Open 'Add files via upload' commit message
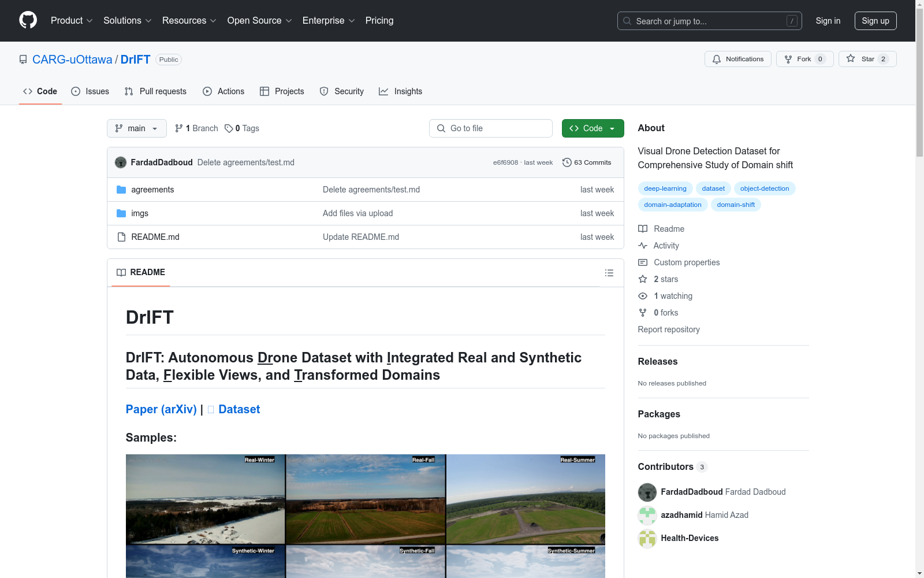The width and height of the screenshot is (924, 578). (358, 213)
